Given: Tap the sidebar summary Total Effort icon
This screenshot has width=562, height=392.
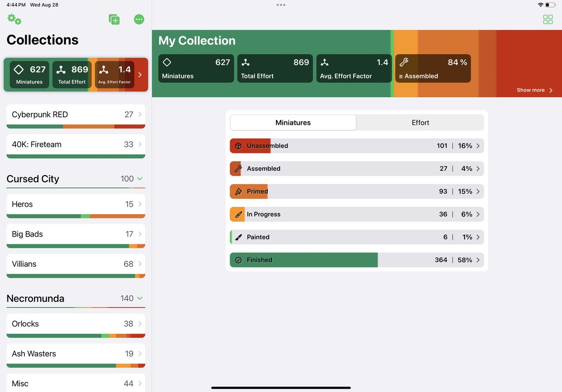Looking at the screenshot, I should point(61,70).
